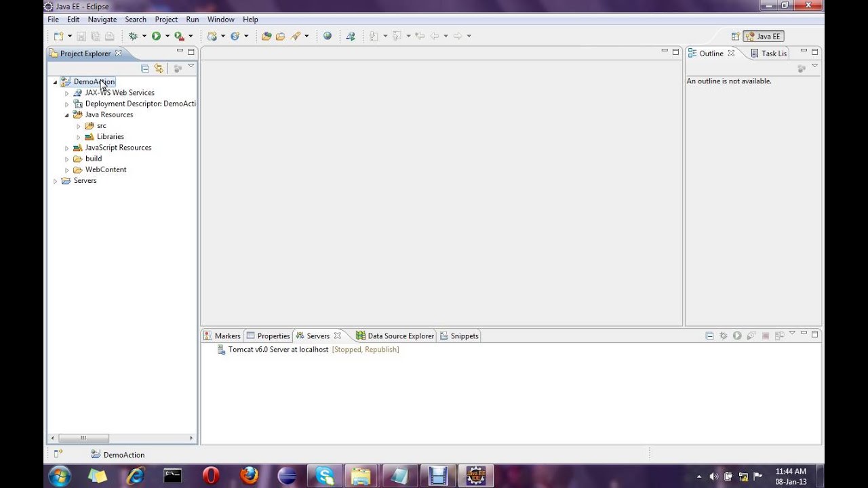The image size is (868, 488).
Task: Start the server in debug mode
Action: click(x=723, y=335)
